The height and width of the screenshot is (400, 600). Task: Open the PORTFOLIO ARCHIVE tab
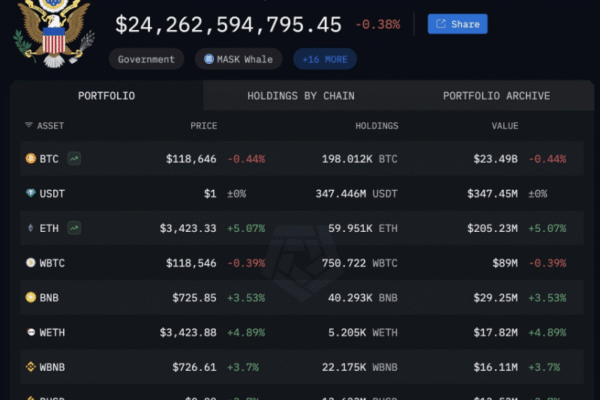[496, 96]
